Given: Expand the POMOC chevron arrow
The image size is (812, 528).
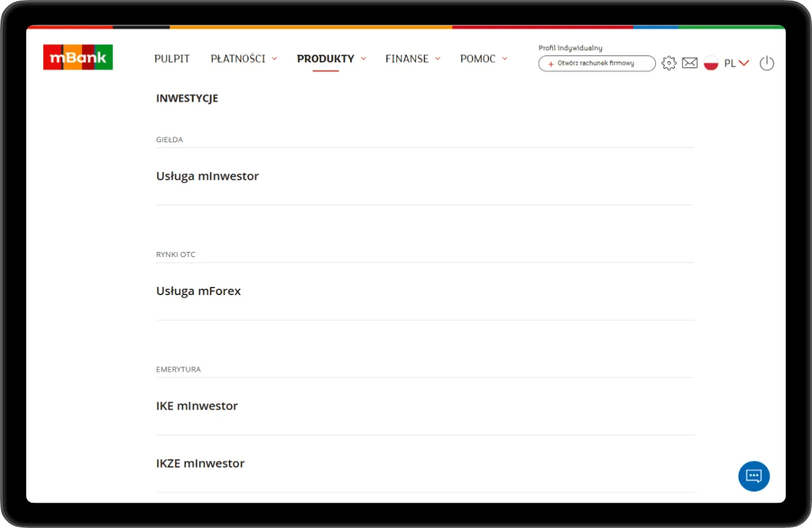Looking at the screenshot, I should coord(505,58).
